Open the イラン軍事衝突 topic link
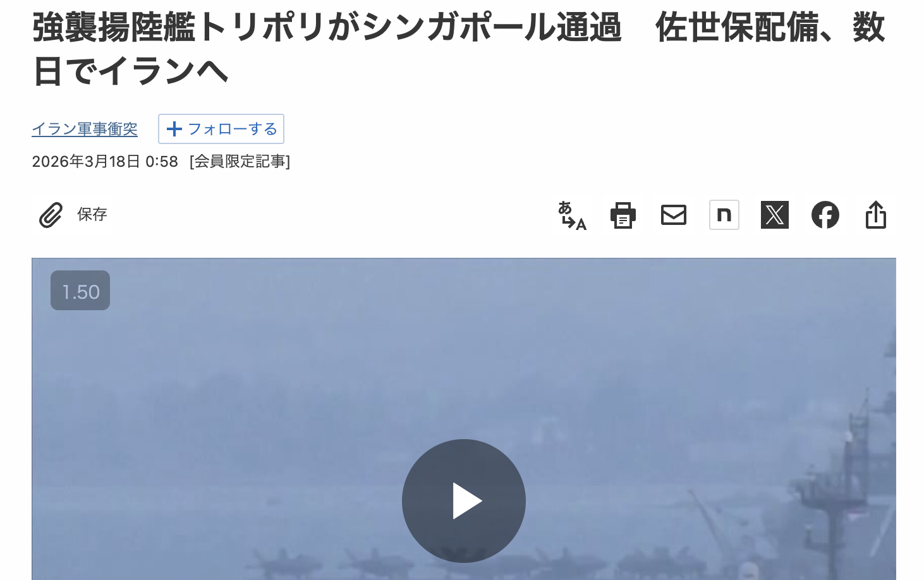 (x=85, y=129)
